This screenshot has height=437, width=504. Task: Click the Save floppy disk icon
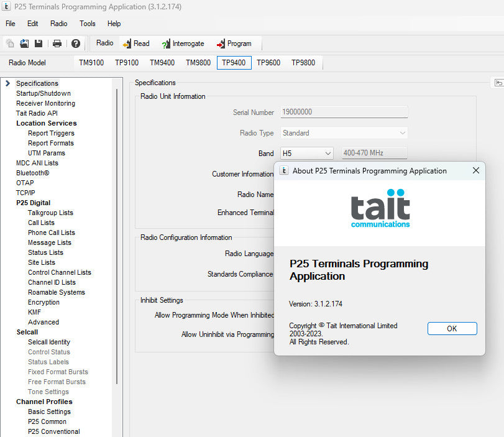point(39,43)
